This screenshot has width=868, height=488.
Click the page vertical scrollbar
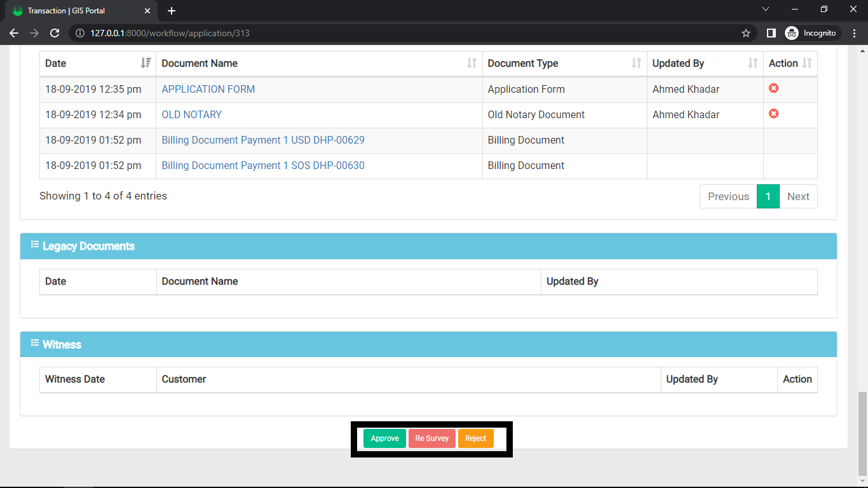862,433
